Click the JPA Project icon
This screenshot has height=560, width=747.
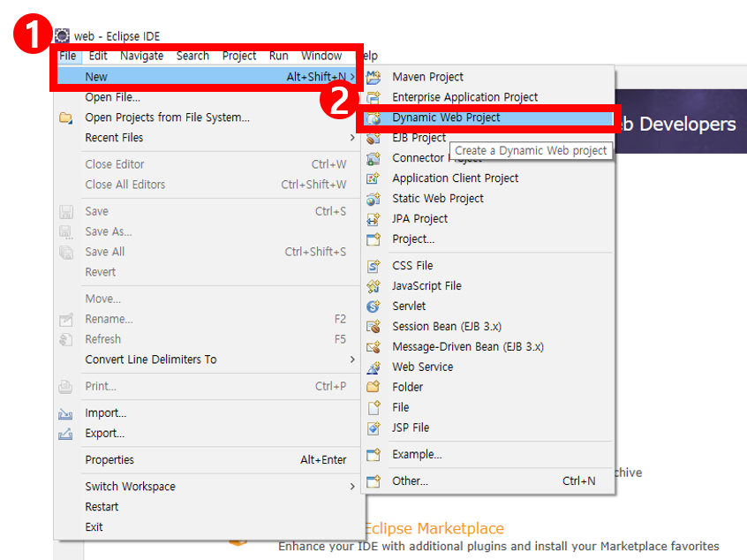click(373, 219)
